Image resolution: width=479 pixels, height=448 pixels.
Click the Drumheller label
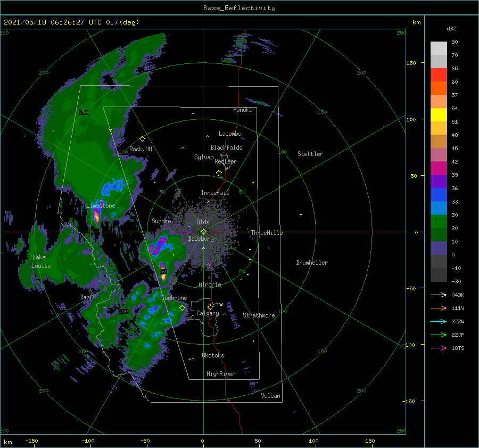tap(312, 263)
